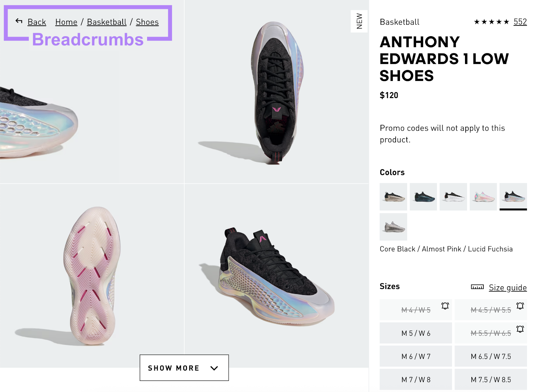Select size M 5 / W 6
Viewport: 536px width, 392px height.
click(415, 333)
